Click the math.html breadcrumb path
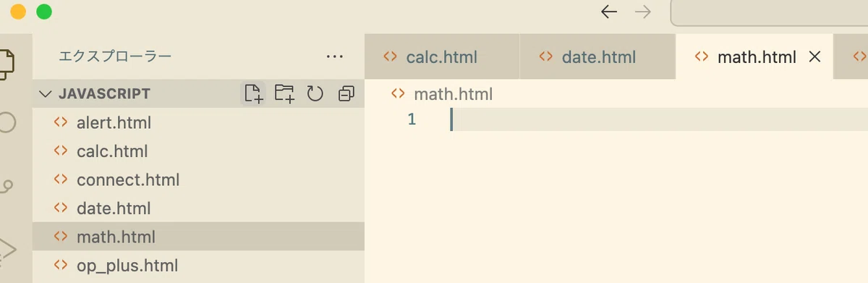Viewport: 868px width, 283px height. point(453,93)
